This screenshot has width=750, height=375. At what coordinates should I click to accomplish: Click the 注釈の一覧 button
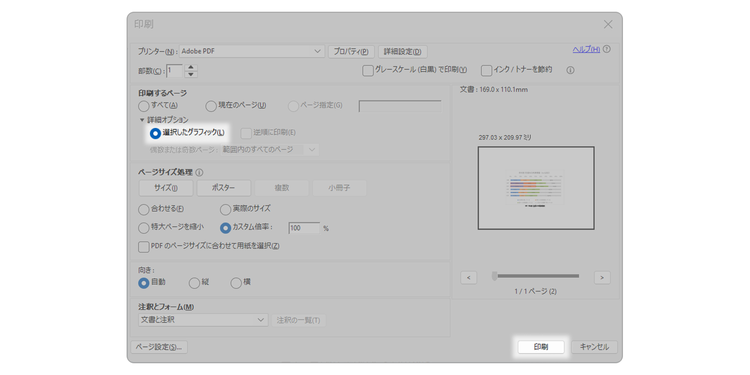pyautogui.click(x=298, y=320)
